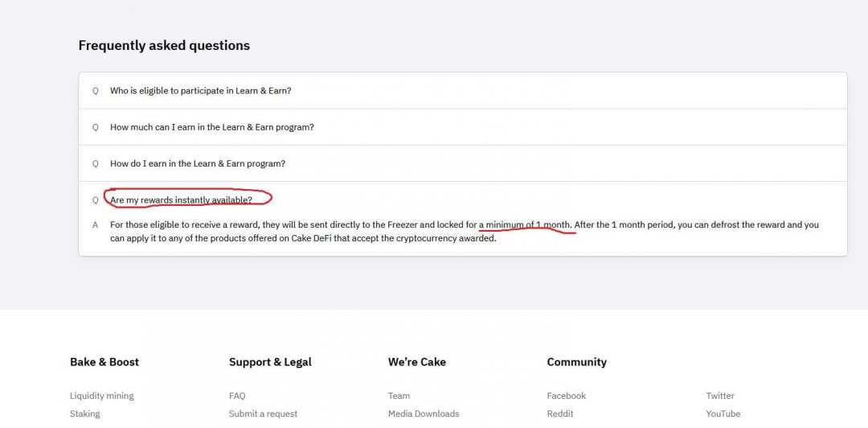The height and width of the screenshot is (428, 868).
Task: Open the Twitter link in the footer
Action: click(x=720, y=396)
